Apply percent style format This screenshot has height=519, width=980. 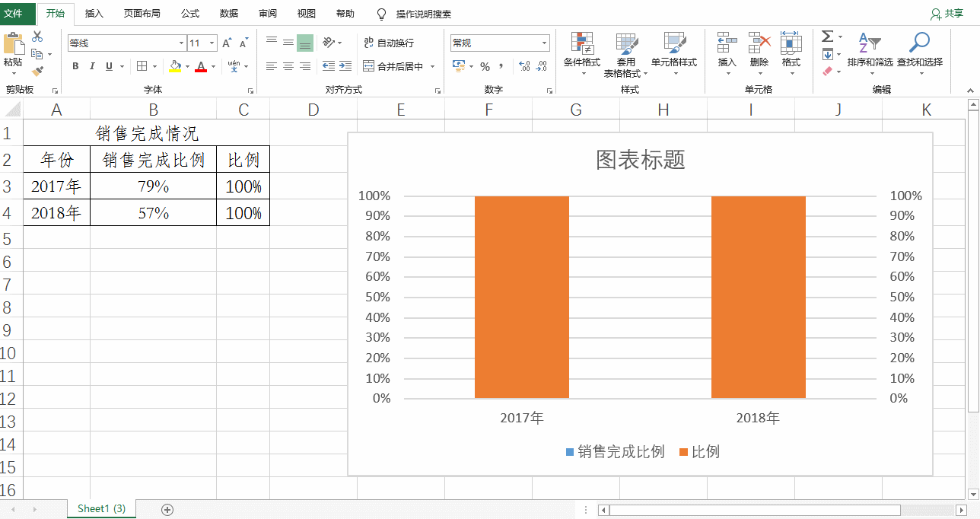[x=484, y=66]
